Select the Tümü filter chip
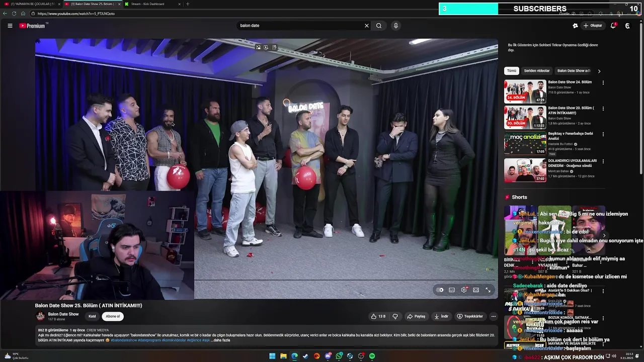Screen dimensions: 644x362 tap(512, 71)
